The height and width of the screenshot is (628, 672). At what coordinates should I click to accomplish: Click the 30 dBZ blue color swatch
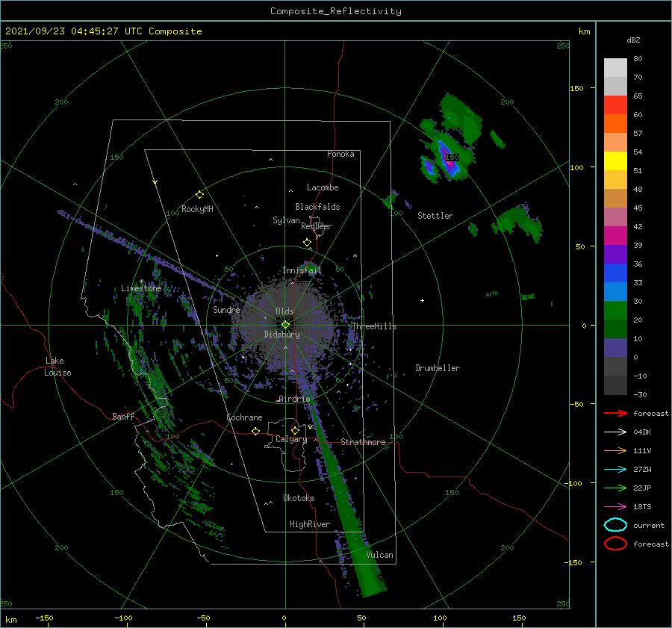tap(615, 291)
